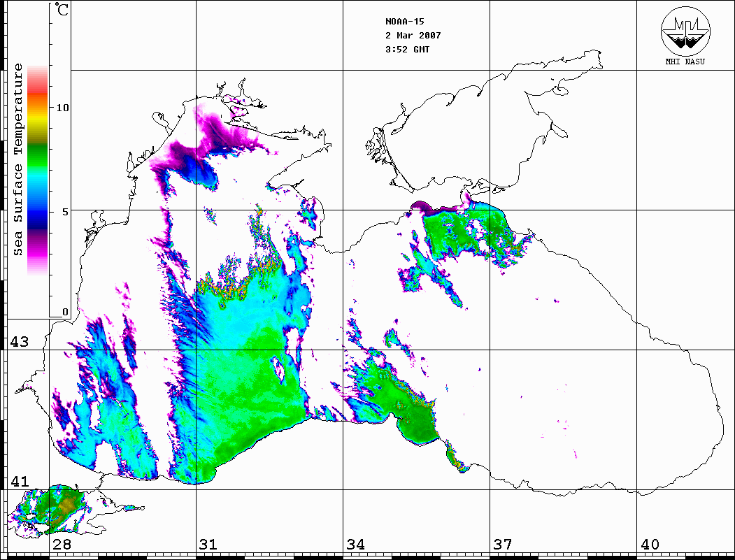Select the 'NOAA-15' satellite label
Viewport: 735px width, 560px height.
pos(404,22)
